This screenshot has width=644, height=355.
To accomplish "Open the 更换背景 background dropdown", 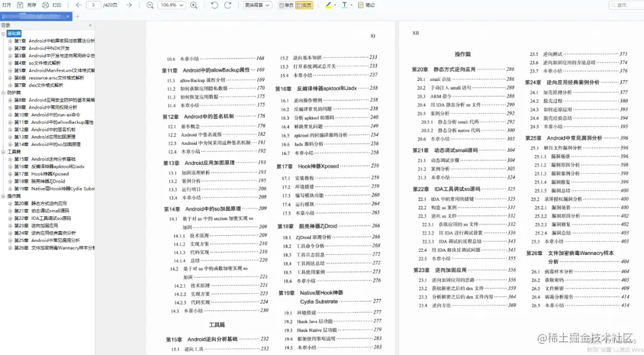I will point(257,5).
